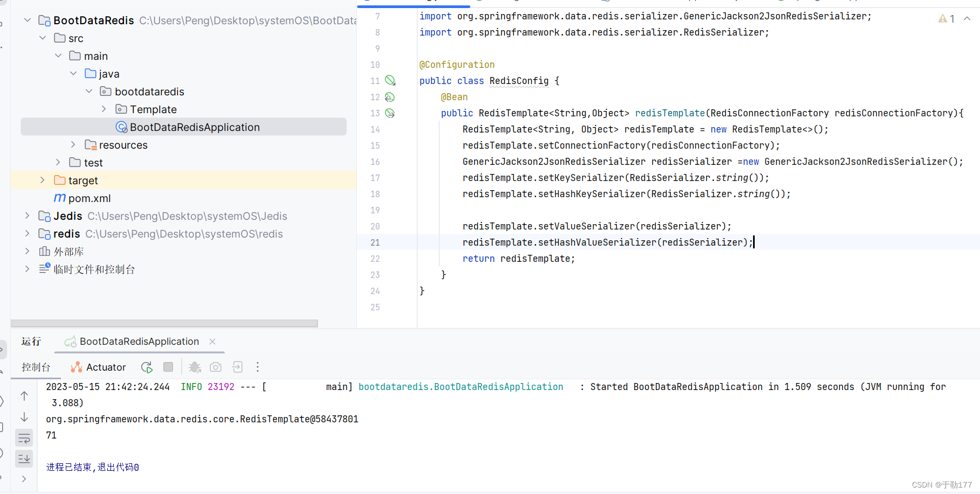This screenshot has height=494, width=980.
Task: Expand the resources folder
Action: point(73,145)
